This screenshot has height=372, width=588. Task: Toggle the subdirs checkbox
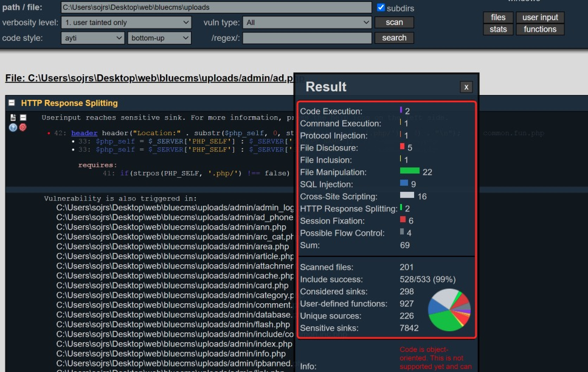point(381,7)
